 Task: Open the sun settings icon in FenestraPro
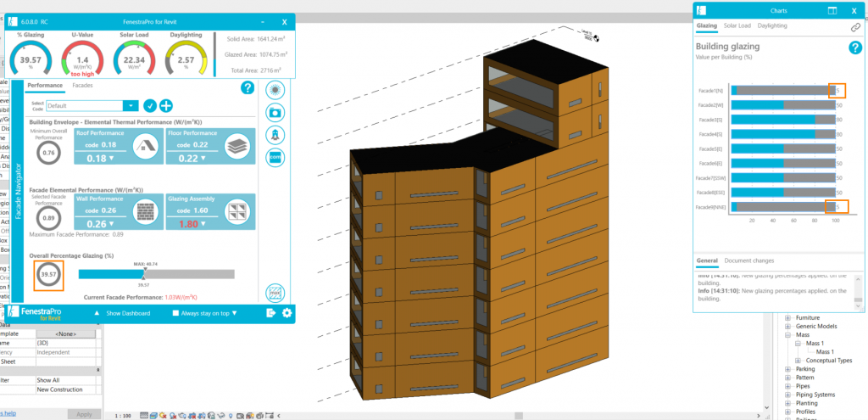point(275,90)
